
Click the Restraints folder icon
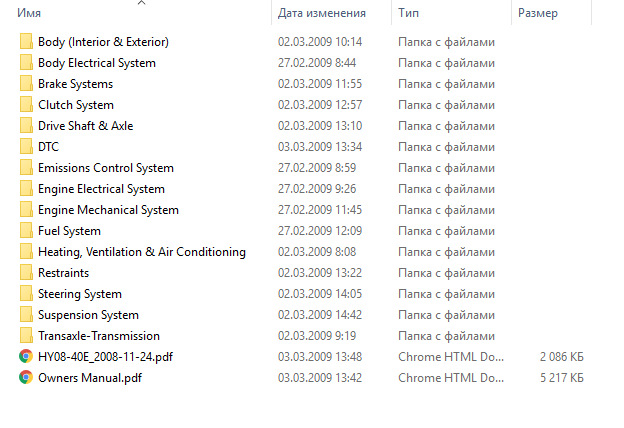pos(25,273)
